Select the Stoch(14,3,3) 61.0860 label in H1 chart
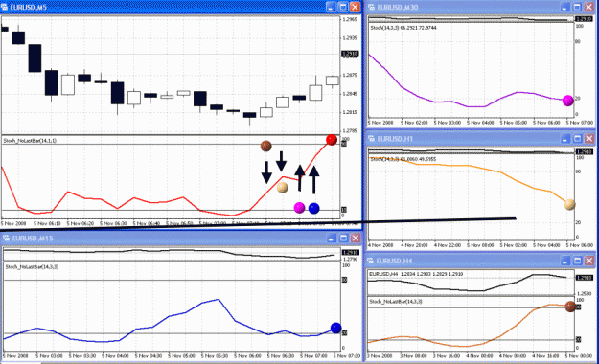This screenshot has width=599, height=364. point(403,159)
